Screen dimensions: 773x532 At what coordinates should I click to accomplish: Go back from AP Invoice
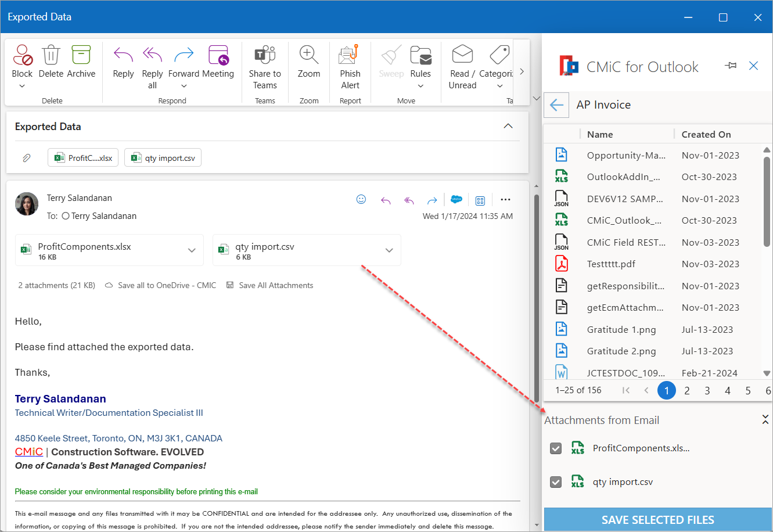[x=556, y=105]
